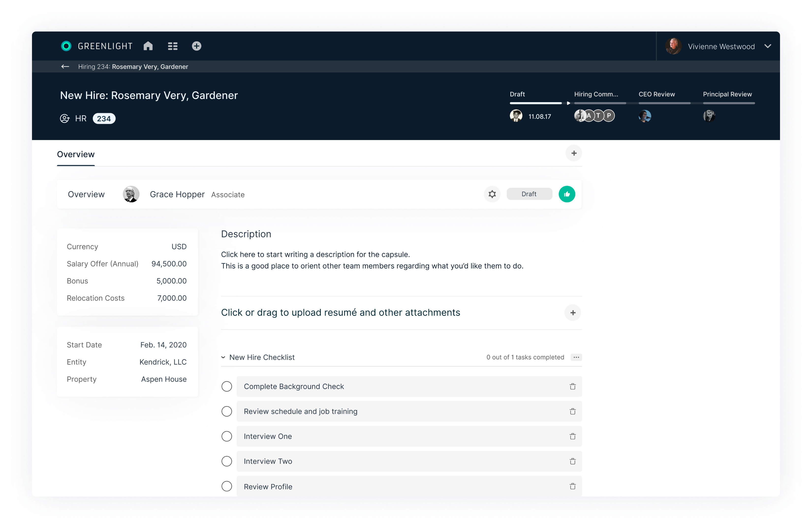Select the Overview tab
812x529 pixels.
(76, 154)
